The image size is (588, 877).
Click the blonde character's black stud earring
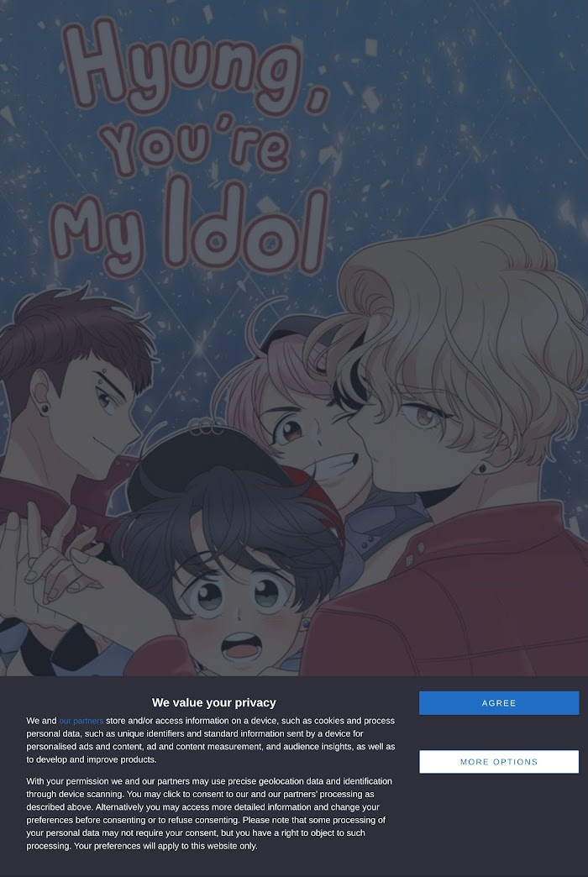pyautogui.click(x=480, y=469)
